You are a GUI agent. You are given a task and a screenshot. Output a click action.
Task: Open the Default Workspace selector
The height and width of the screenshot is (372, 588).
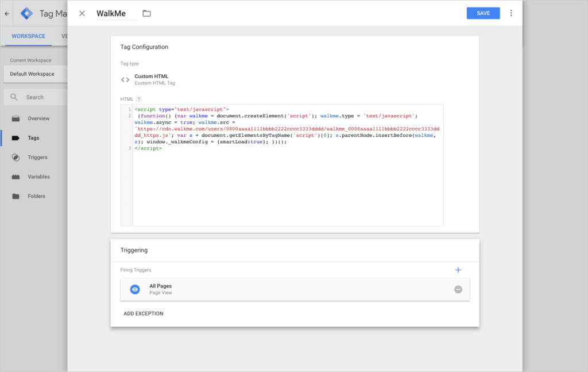pos(32,74)
